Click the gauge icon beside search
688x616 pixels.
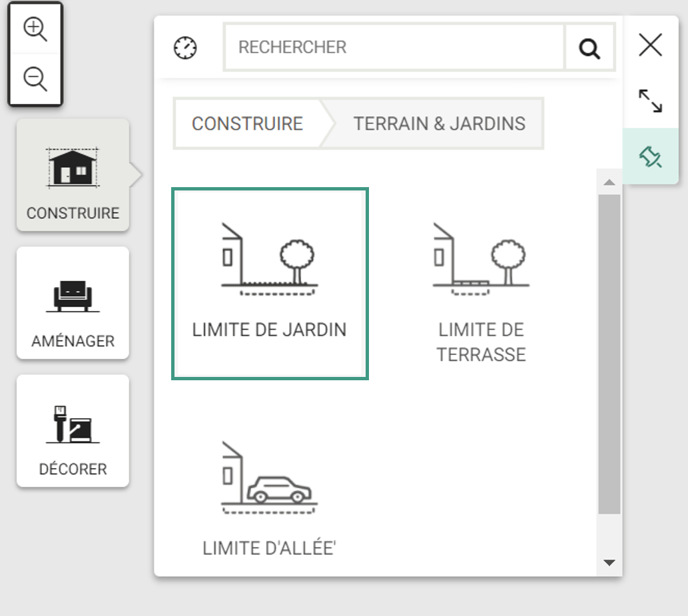[185, 47]
